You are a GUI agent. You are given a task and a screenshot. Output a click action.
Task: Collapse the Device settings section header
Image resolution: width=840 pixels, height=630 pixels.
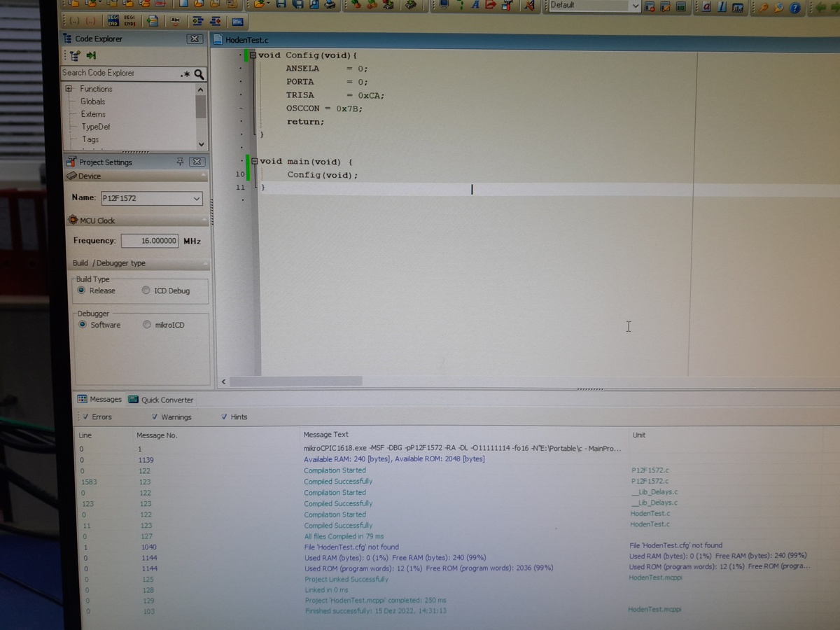(x=136, y=176)
